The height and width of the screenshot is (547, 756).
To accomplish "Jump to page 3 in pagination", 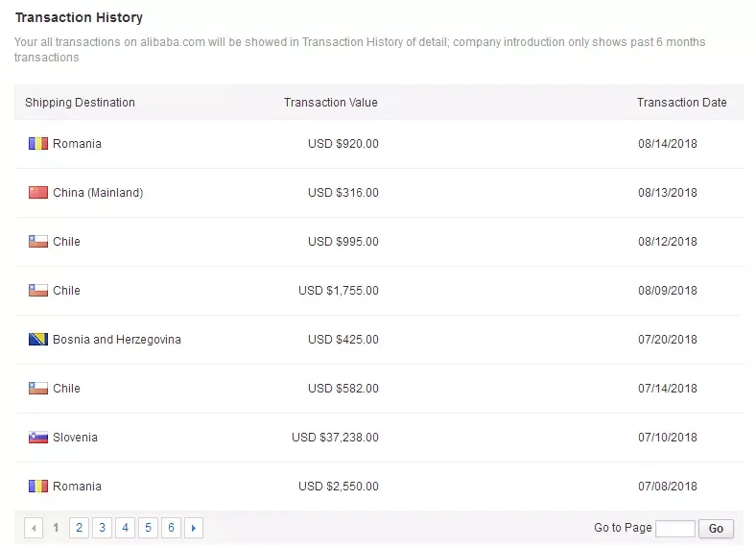I will click(102, 528).
